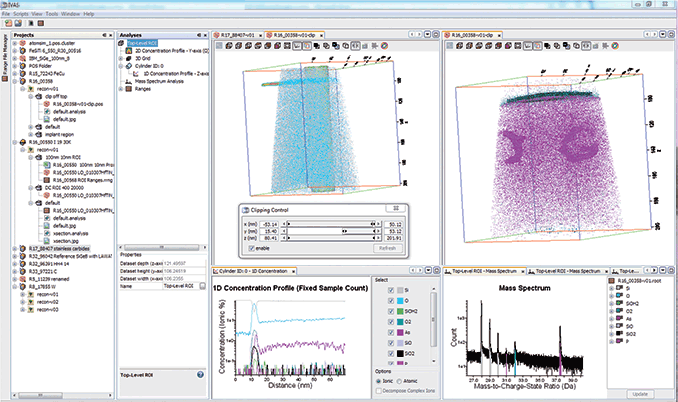Click the z (nm) minimum value input field
The image size is (678, 402).
[268, 238]
